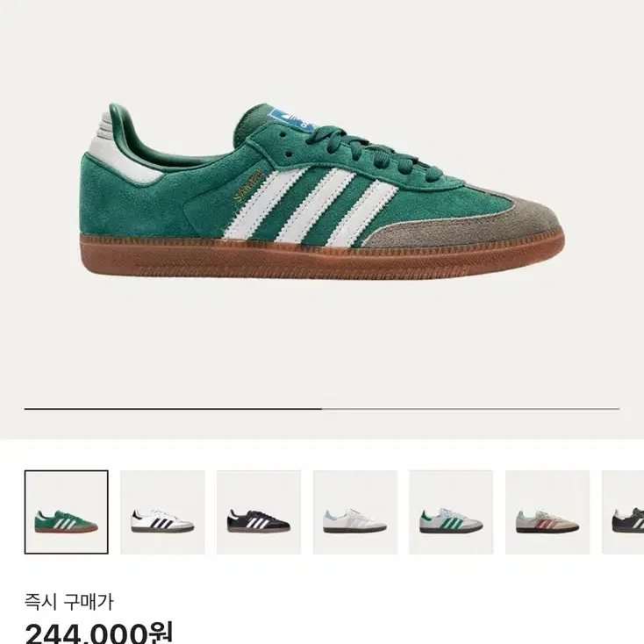Select the green suede Samba thumbnail

coord(67,512)
